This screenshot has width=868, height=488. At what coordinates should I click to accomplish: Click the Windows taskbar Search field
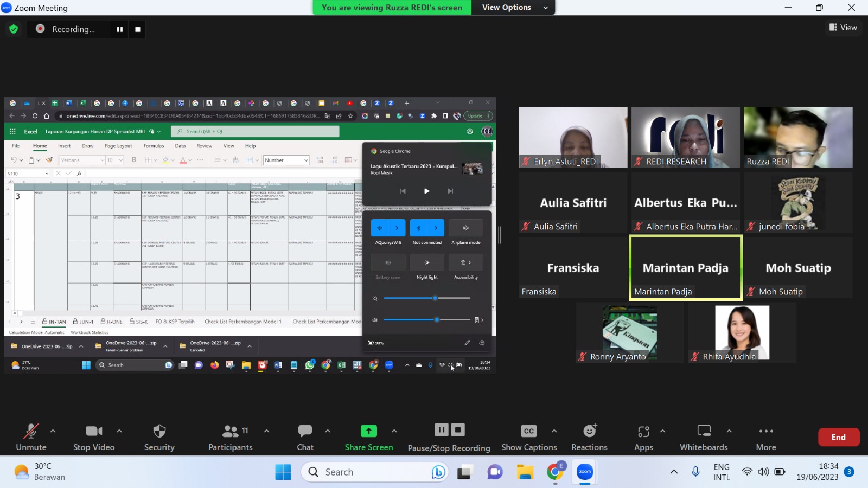pyautogui.click(x=374, y=472)
